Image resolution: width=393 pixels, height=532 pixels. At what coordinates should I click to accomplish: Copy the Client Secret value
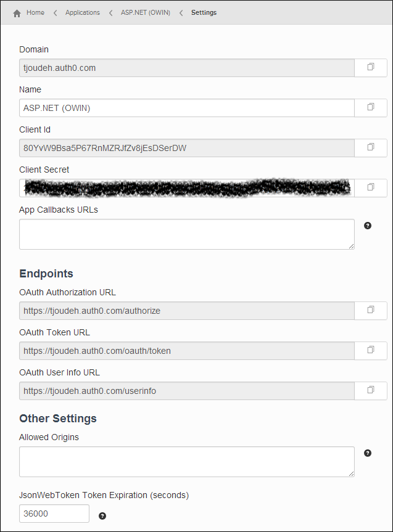tap(371, 187)
